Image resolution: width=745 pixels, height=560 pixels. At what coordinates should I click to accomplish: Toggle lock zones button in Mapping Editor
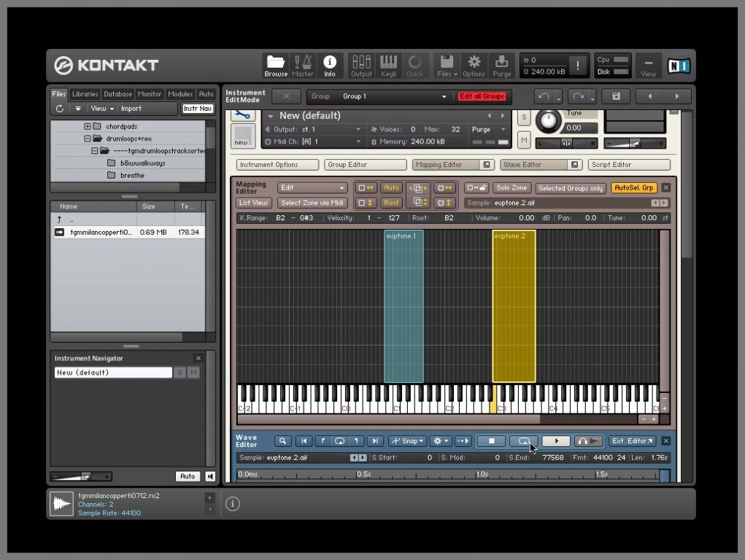click(476, 188)
